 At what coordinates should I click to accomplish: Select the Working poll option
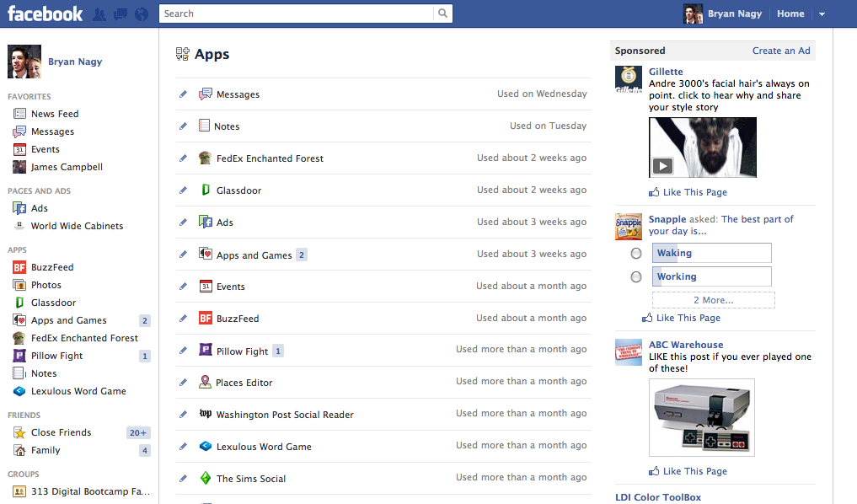pyautogui.click(x=636, y=276)
